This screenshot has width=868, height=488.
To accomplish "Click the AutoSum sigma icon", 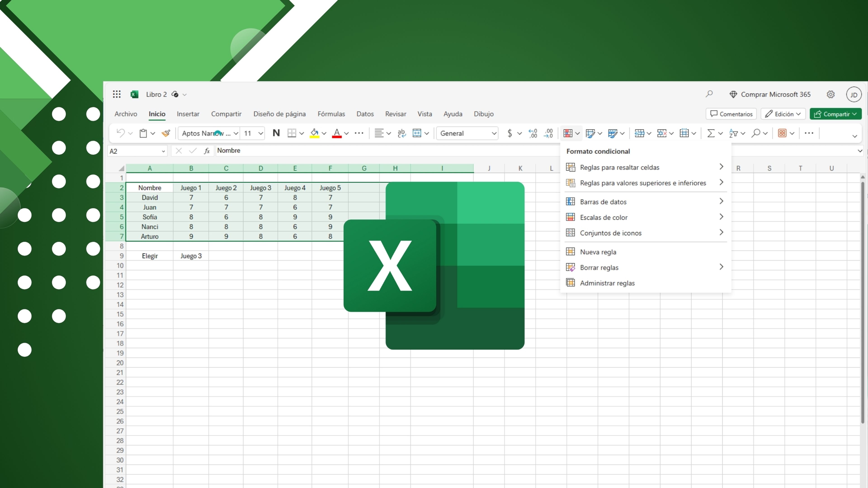I will click(711, 133).
